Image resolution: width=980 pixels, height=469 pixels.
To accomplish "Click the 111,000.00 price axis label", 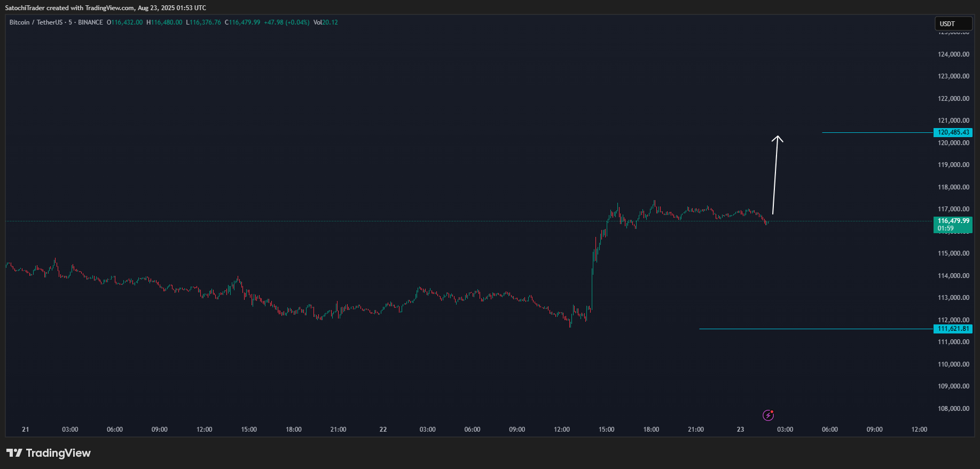I will [953, 342].
